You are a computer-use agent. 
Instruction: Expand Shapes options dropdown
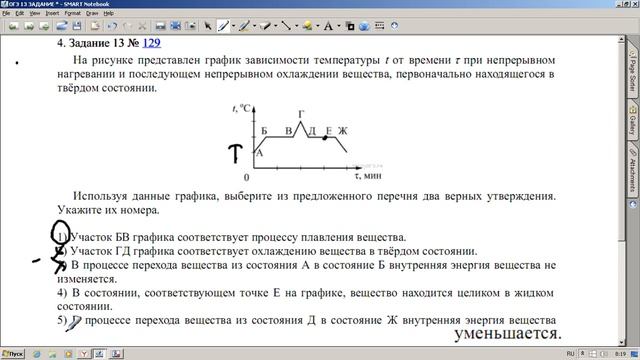tap(318, 26)
